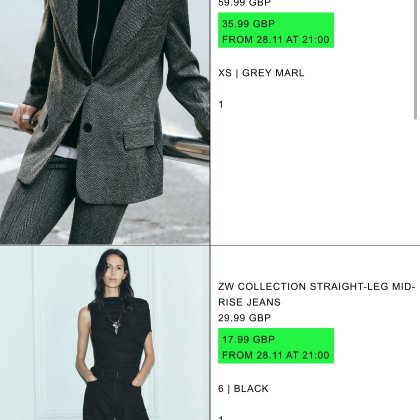Select the 6 | BLACK size label

coord(243,389)
